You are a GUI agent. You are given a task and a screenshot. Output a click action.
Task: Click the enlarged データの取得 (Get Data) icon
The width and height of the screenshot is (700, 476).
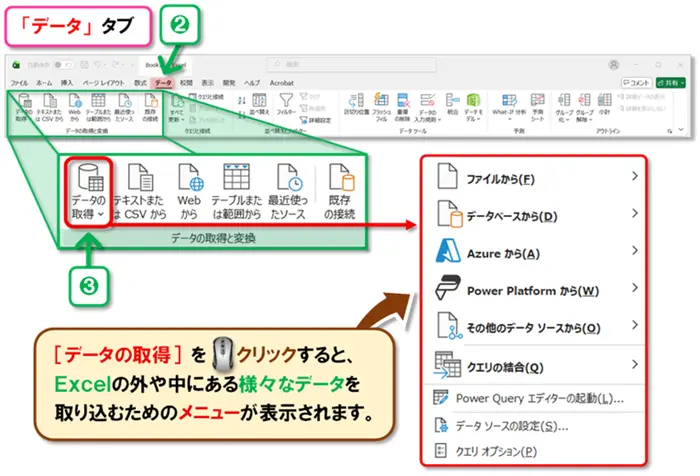[x=91, y=177]
